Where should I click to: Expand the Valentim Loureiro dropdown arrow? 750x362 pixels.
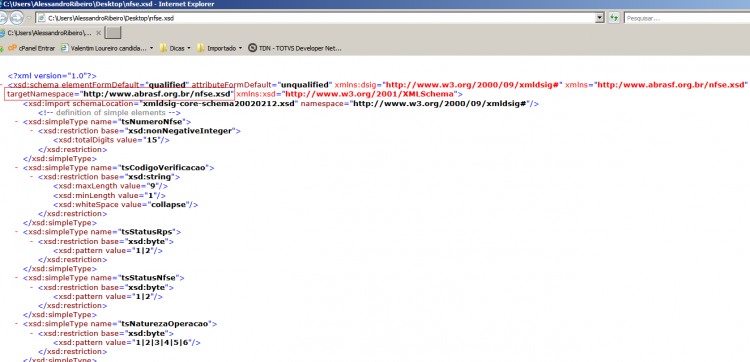152,48
